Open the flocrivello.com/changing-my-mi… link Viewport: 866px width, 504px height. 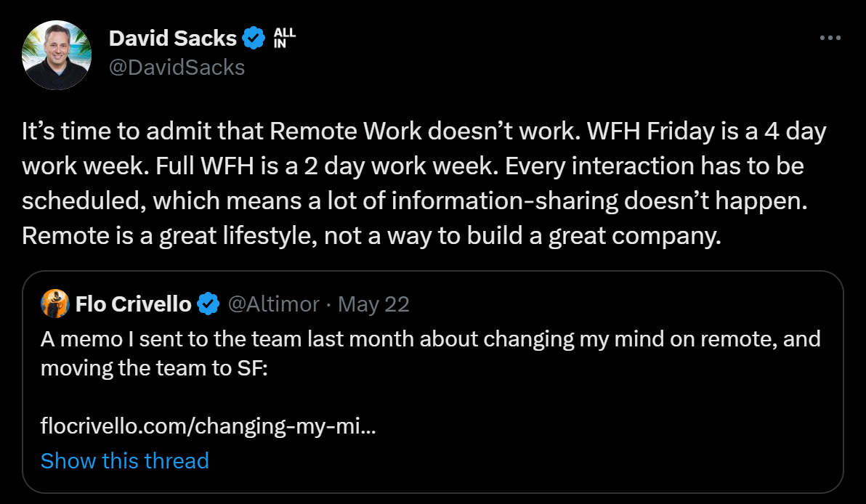coord(209,426)
